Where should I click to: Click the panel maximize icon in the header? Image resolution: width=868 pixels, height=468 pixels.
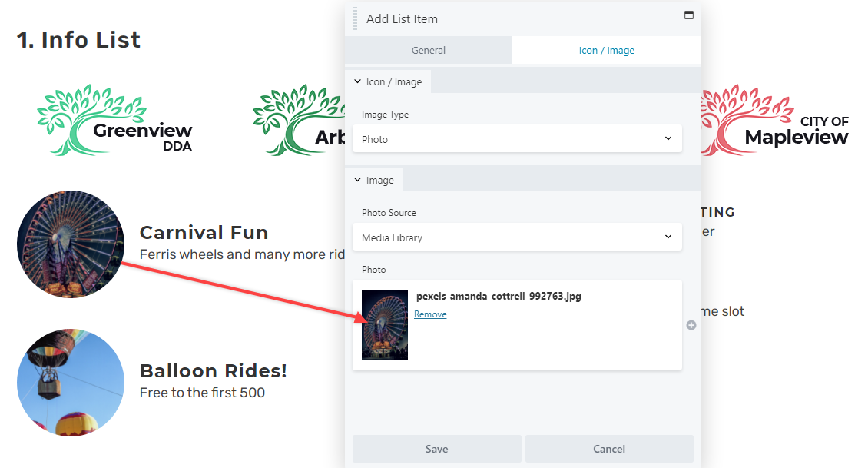click(x=689, y=15)
